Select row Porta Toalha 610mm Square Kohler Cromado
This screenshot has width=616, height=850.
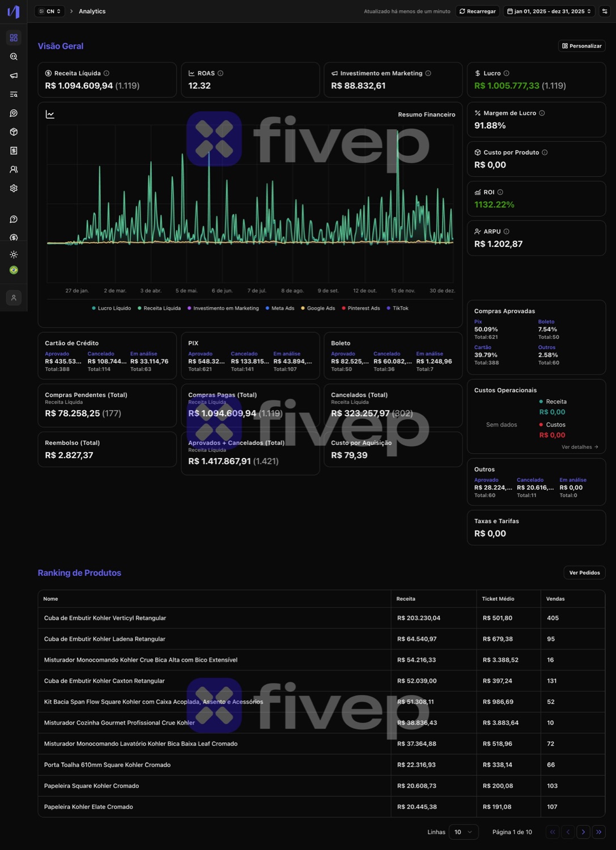point(321,765)
